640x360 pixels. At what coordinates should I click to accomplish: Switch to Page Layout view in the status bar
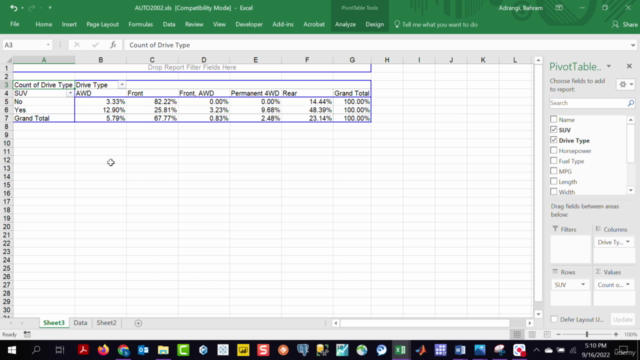(532, 334)
